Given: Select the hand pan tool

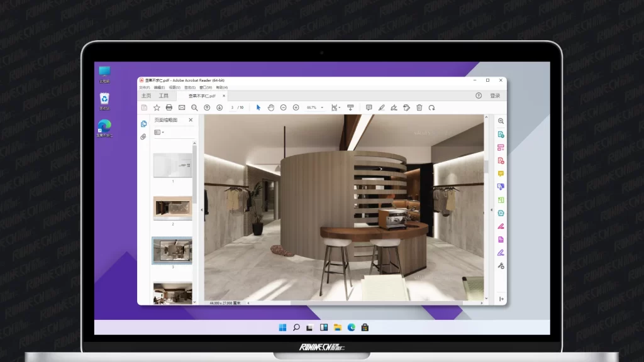Looking at the screenshot, I should click(271, 107).
